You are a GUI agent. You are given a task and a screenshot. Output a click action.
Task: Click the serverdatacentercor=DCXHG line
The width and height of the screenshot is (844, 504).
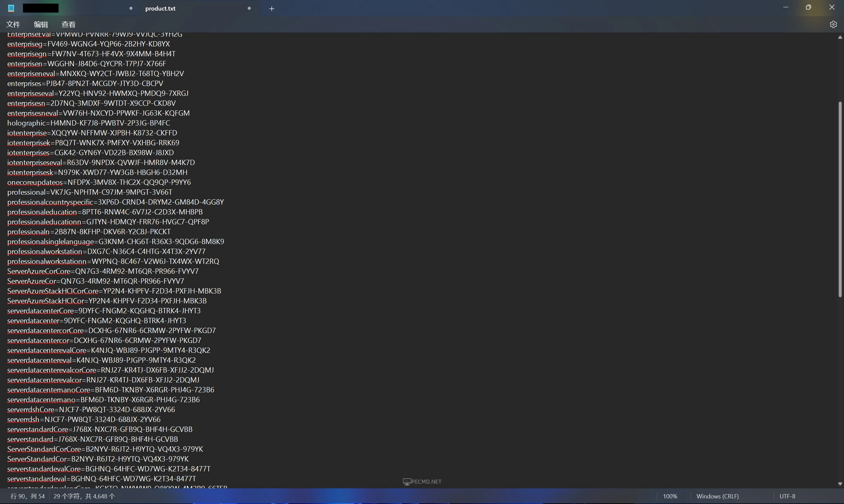(105, 340)
